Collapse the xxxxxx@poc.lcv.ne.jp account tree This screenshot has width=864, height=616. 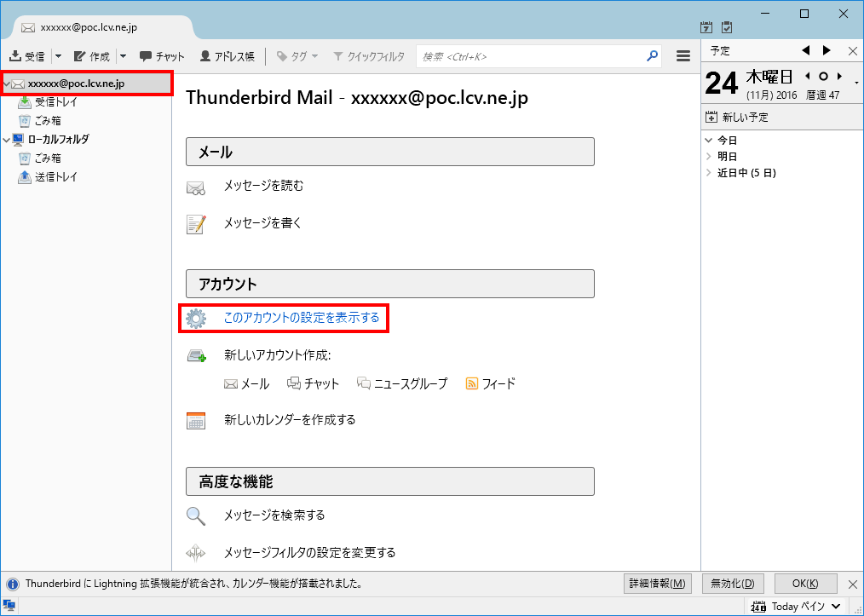7,83
